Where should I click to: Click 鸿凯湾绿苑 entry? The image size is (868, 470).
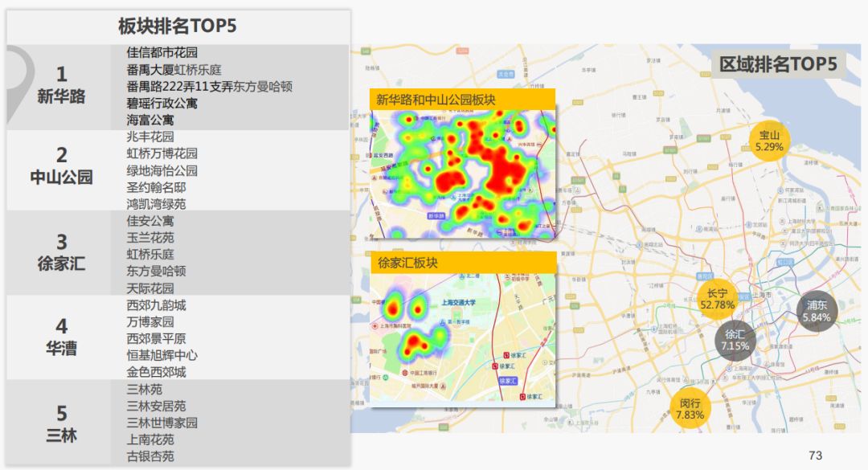pos(156,204)
